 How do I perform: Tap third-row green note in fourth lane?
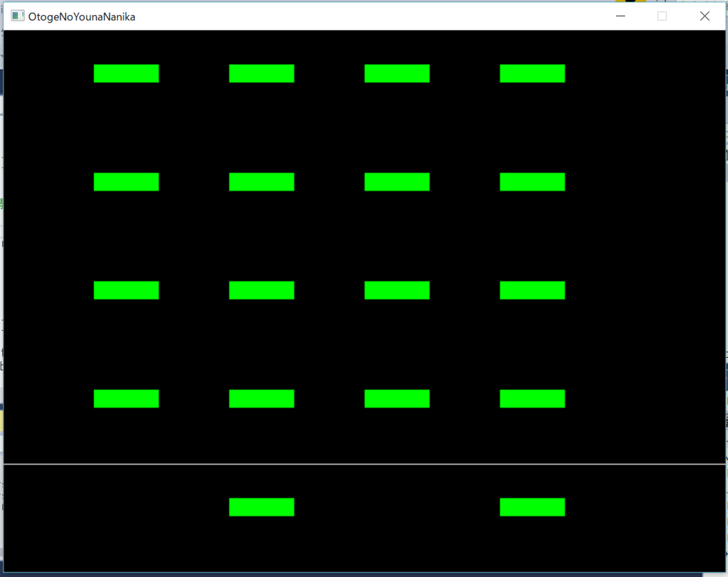tap(532, 290)
